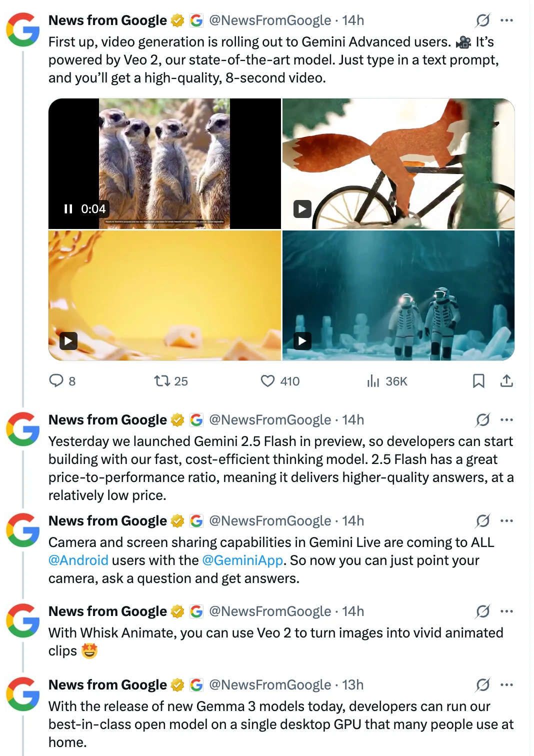This screenshot has height=756, width=534.
Task: Open Grok icon on Whisk Animate post
Action: (482, 611)
